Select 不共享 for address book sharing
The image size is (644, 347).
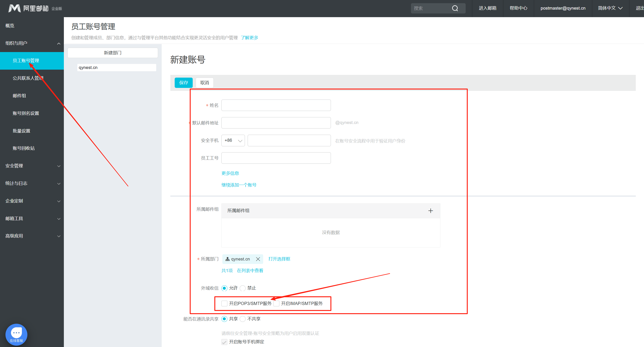242,319
